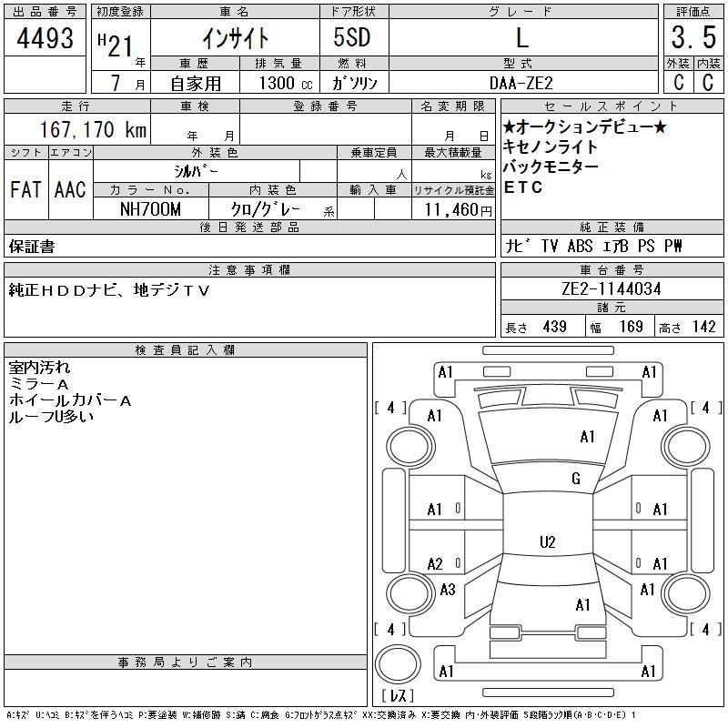This screenshot has height=728, width=728.
Task: Click the 後日発送部品 header
Action: click(249, 227)
